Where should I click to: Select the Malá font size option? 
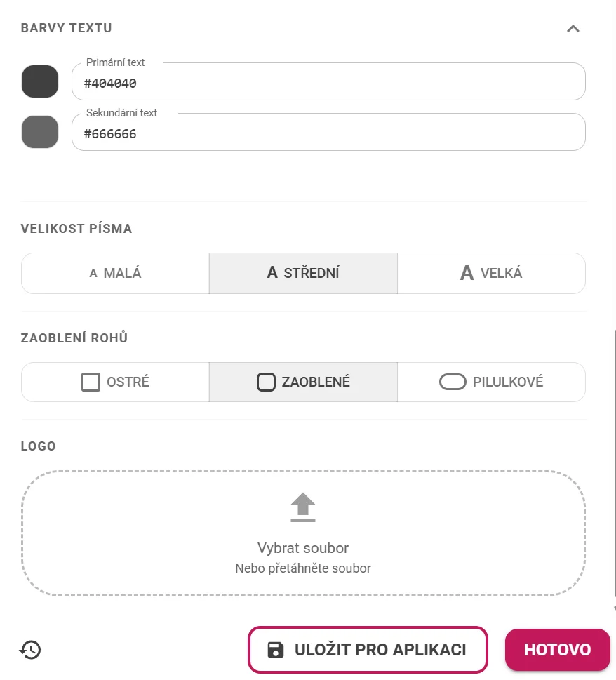pos(115,273)
